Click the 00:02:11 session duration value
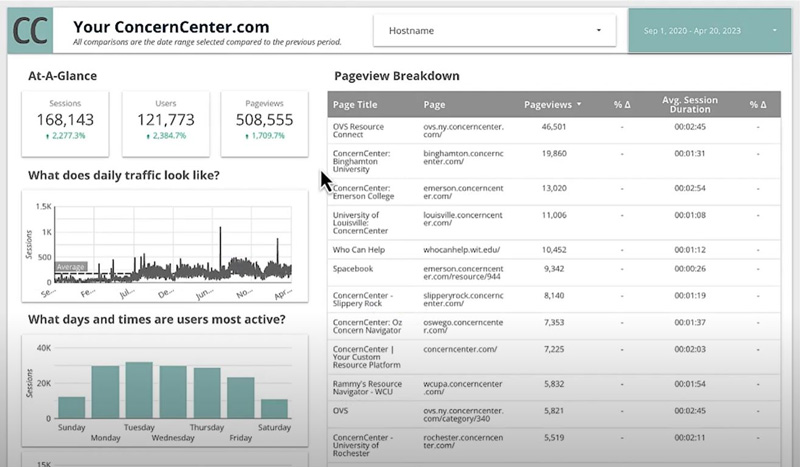Image resolution: width=800 pixels, height=467 pixels. [690, 437]
